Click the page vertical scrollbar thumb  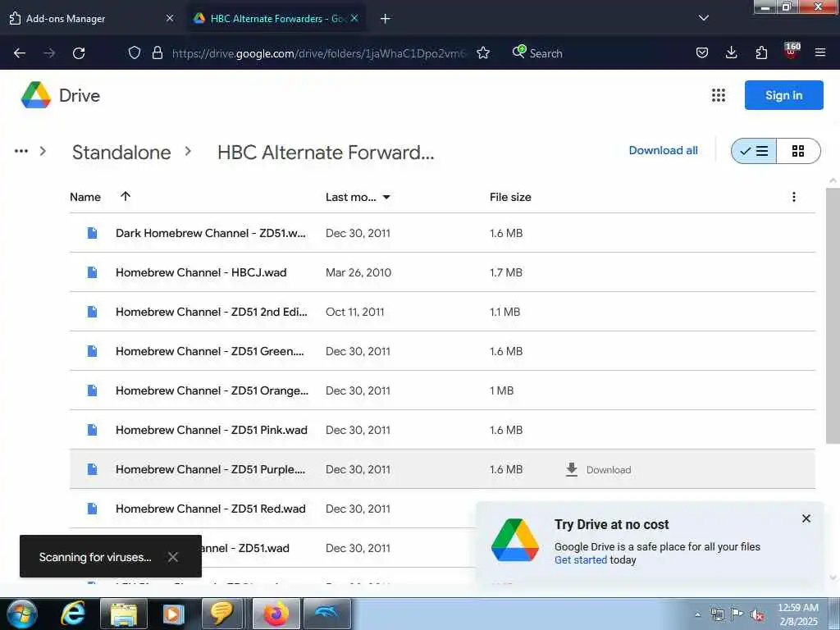pos(833,315)
